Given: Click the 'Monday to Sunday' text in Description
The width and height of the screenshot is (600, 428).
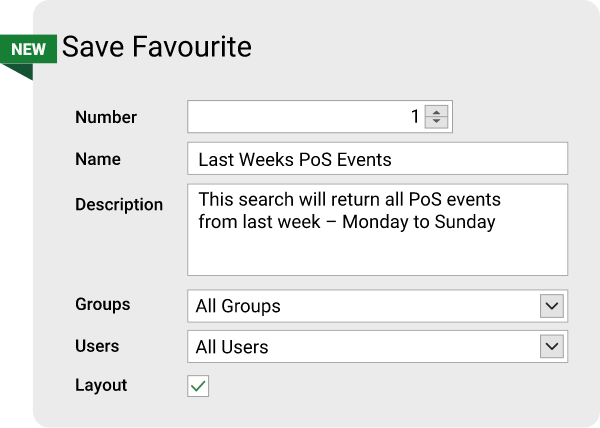Looking at the screenshot, I should 418,222.
